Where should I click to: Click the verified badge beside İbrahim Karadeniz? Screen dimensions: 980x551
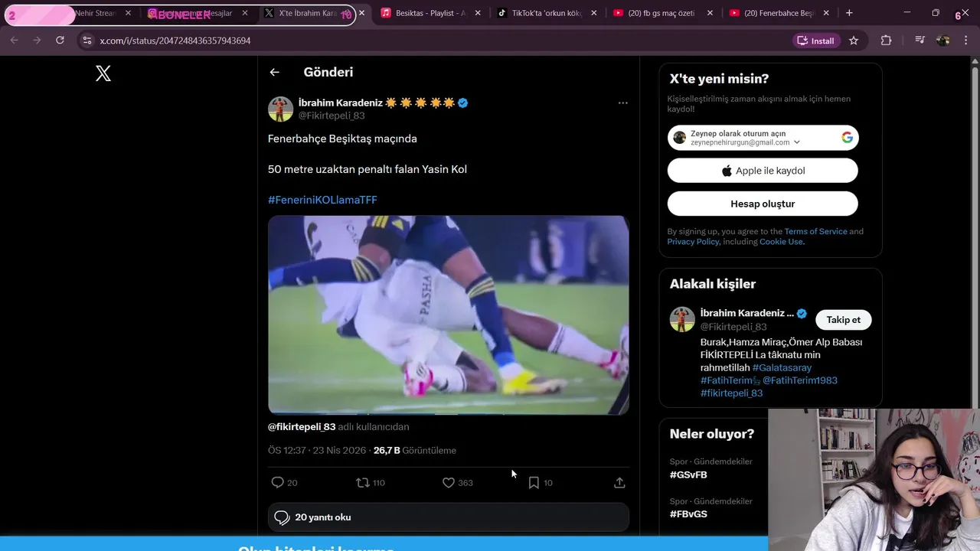pyautogui.click(x=463, y=103)
